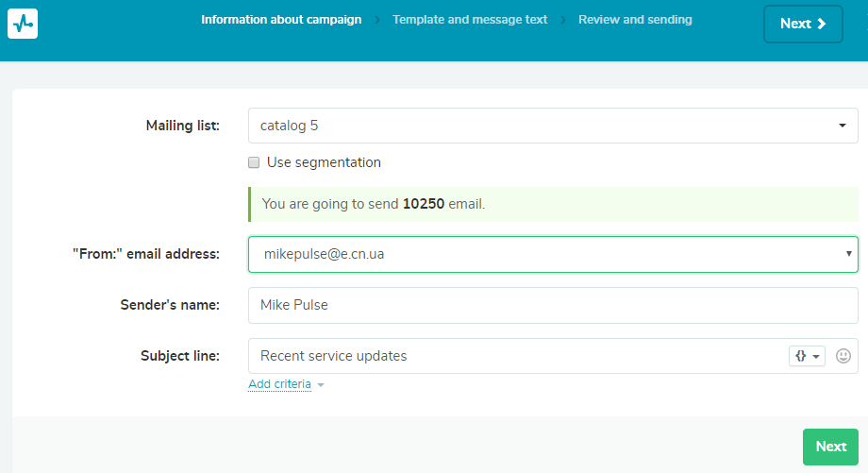Click the arrow separator after Information about campaign
Viewport: 868px width, 473px height.
(377, 20)
